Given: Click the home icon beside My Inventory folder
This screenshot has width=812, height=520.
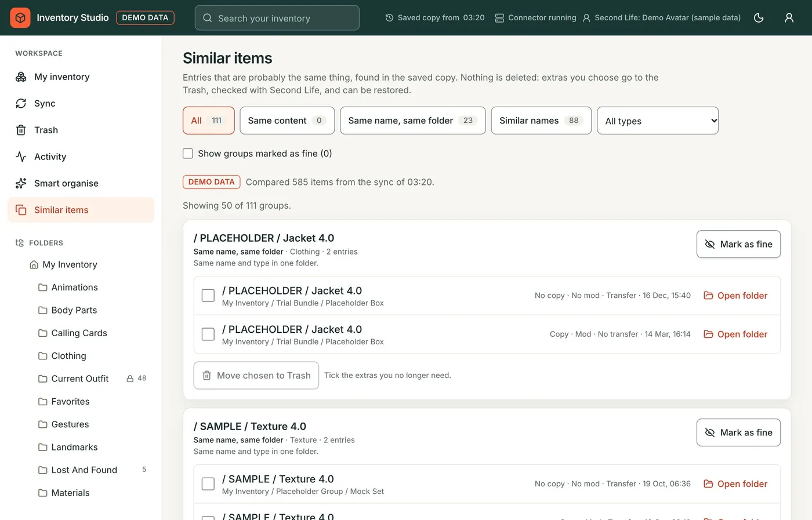Looking at the screenshot, I should (x=34, y=265).
